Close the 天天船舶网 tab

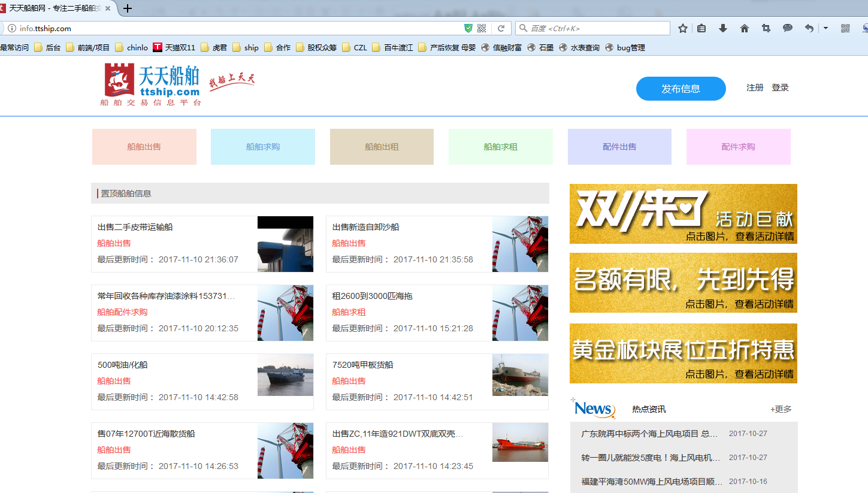point(108,8)
